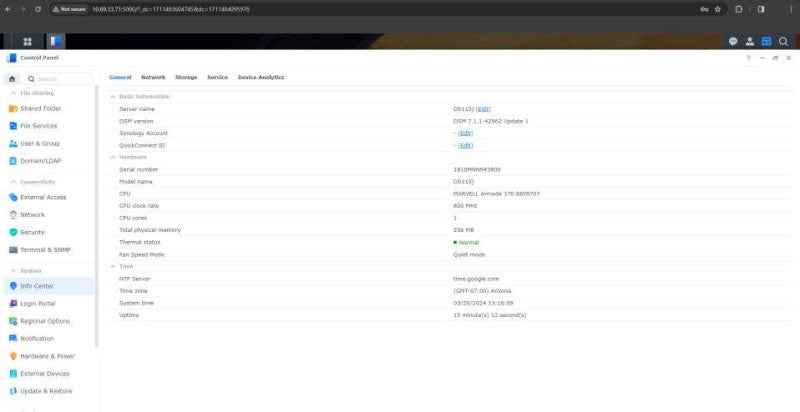800x412 pixels.
Task: Click the Terminal & SNMP icon
Action: [x=13, y=250]
